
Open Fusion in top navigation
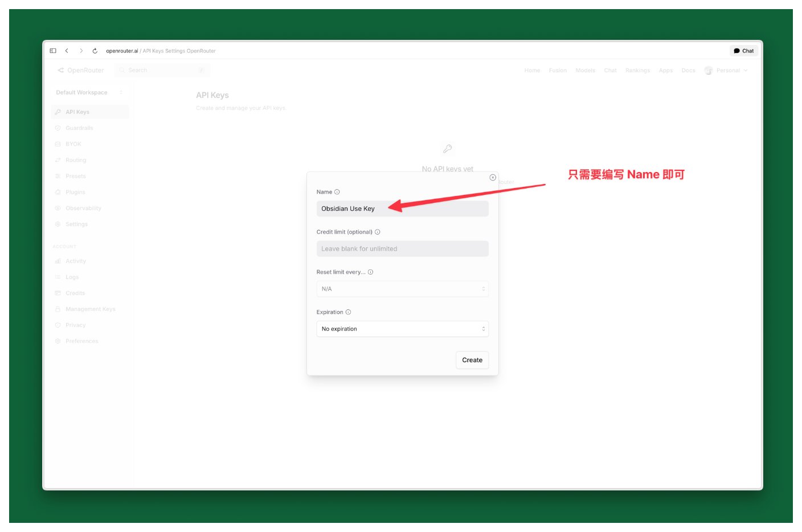[x=558, y=71]
